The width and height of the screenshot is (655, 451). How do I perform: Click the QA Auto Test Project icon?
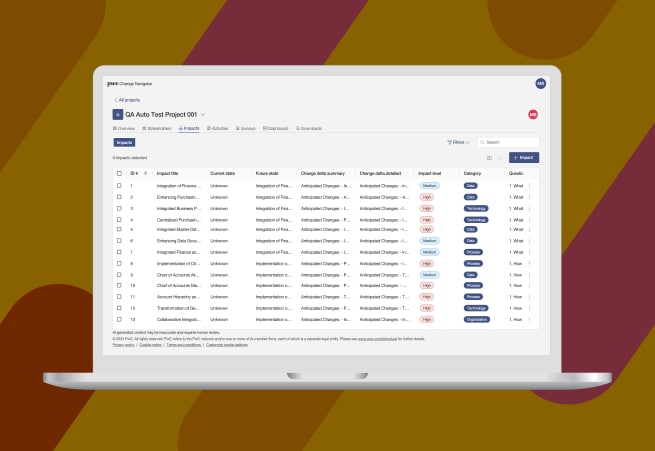[117, 114]
